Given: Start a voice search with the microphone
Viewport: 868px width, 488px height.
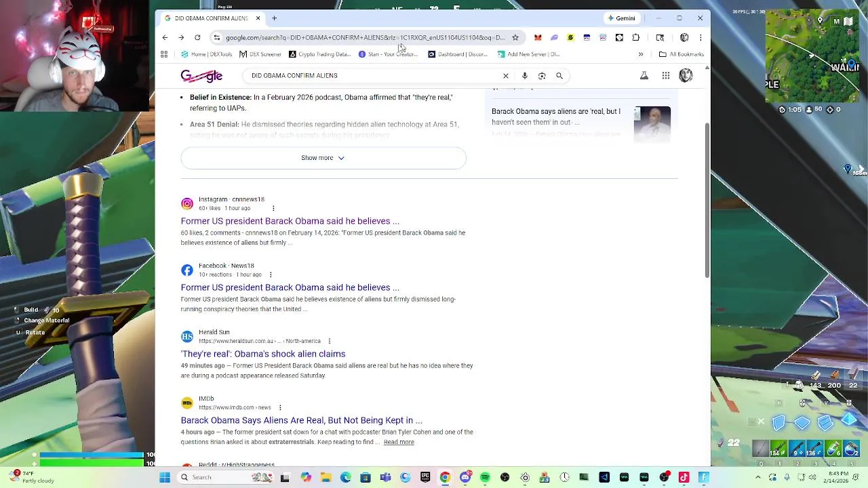Looking at the screenshot, I should 524,76.
